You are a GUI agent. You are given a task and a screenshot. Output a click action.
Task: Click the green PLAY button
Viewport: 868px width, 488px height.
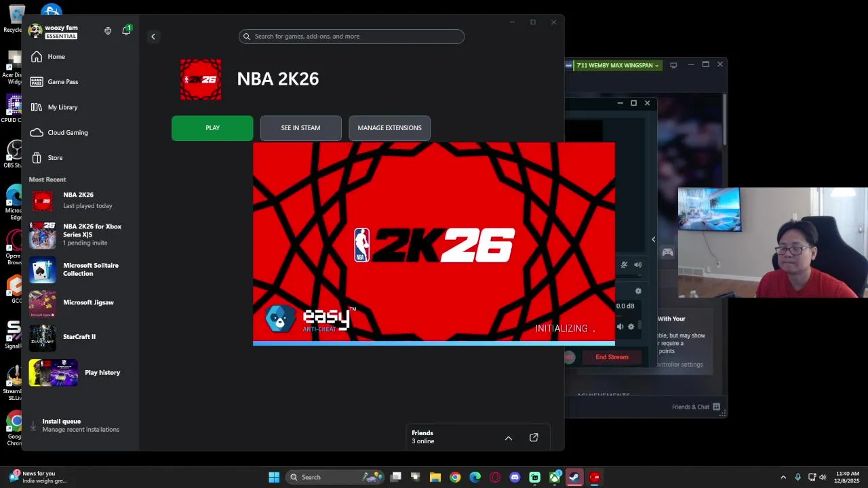(x=212, y=128)
